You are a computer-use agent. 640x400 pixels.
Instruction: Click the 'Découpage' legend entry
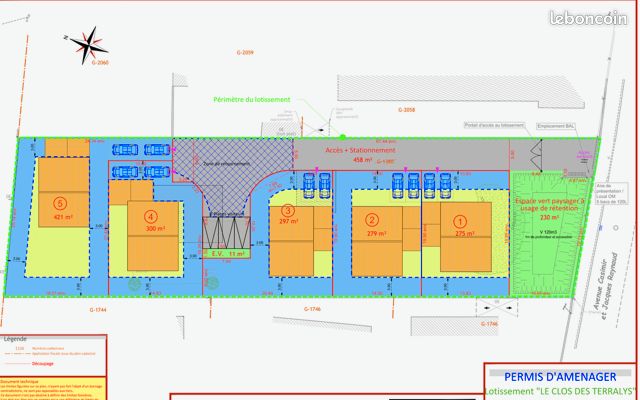[42, 364]
